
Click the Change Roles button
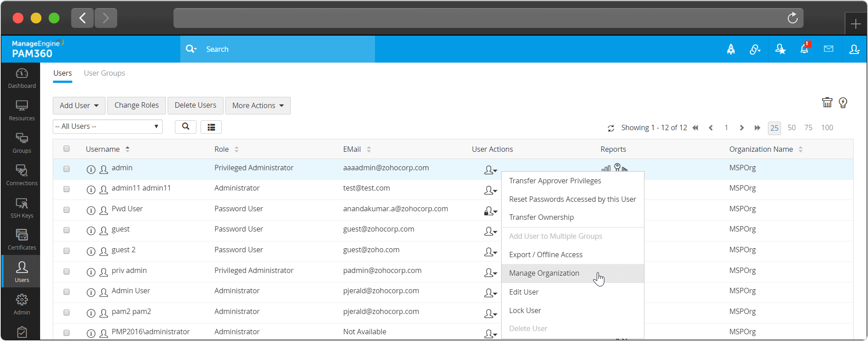click(137, 105)
